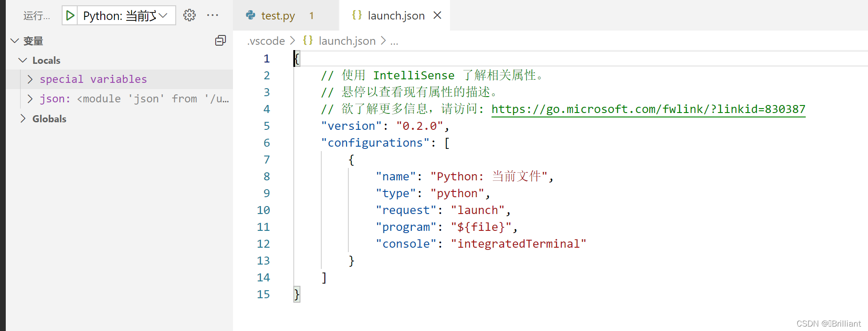Click the Python file icon on test.py tab
Image resolution: width=868 pixels, height=331 pixels.
[251, 16]
